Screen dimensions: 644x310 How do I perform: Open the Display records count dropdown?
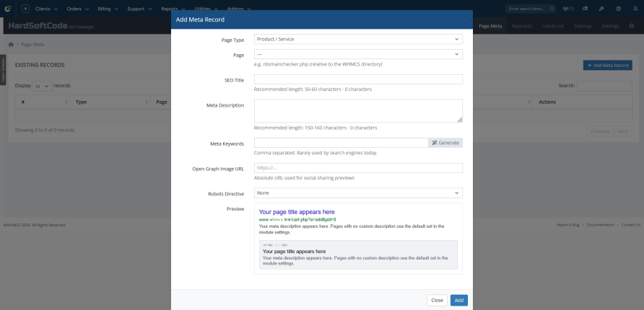pyautogui.click(x=42, y=86)
